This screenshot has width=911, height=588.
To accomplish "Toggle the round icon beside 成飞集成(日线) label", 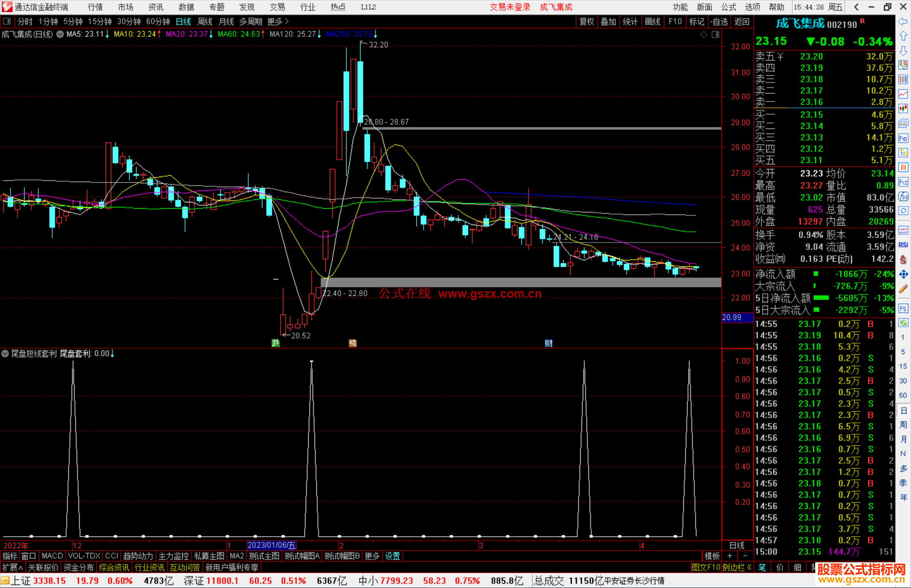I will (x=60, y=34).
